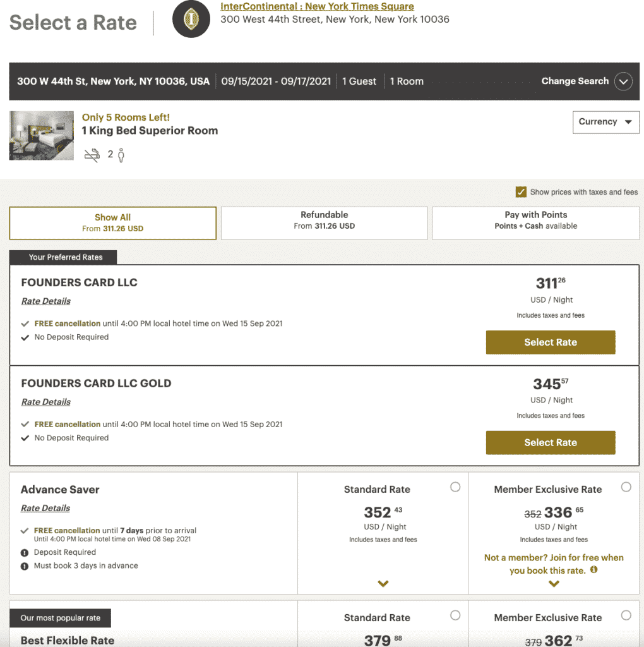644x647 pixels.
Task: Select Rate for FOUNDERS CARD LLC
Action: tap(550, 342)
